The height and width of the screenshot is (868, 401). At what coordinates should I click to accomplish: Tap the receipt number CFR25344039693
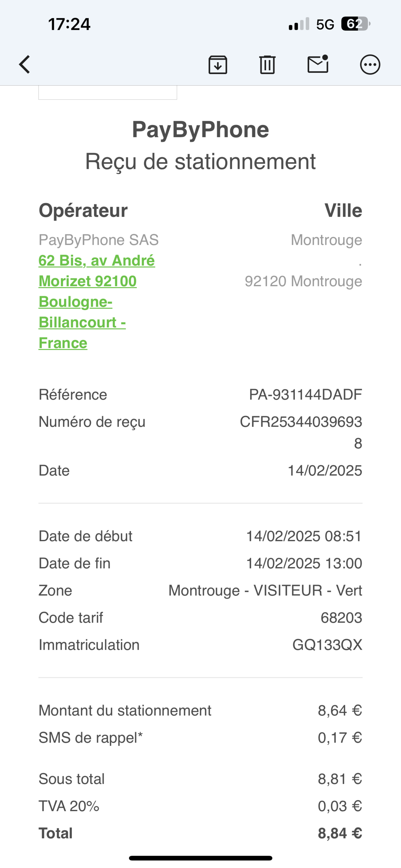[301, 422]
